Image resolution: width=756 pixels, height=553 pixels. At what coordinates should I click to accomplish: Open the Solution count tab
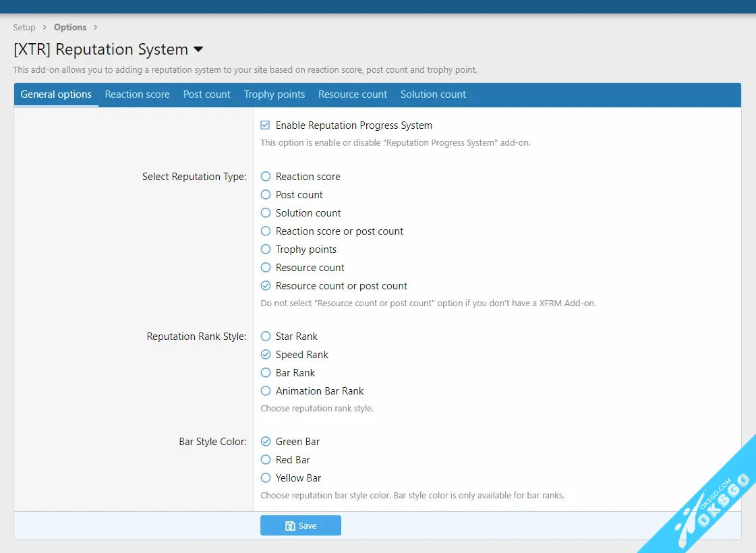pyautogui.click(x=433, y=94)
